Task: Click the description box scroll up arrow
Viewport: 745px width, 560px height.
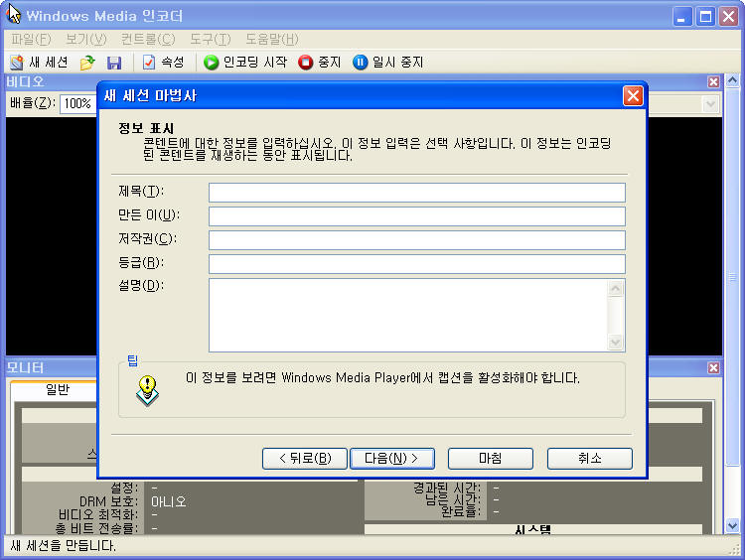Action: (x=615, y=288)
